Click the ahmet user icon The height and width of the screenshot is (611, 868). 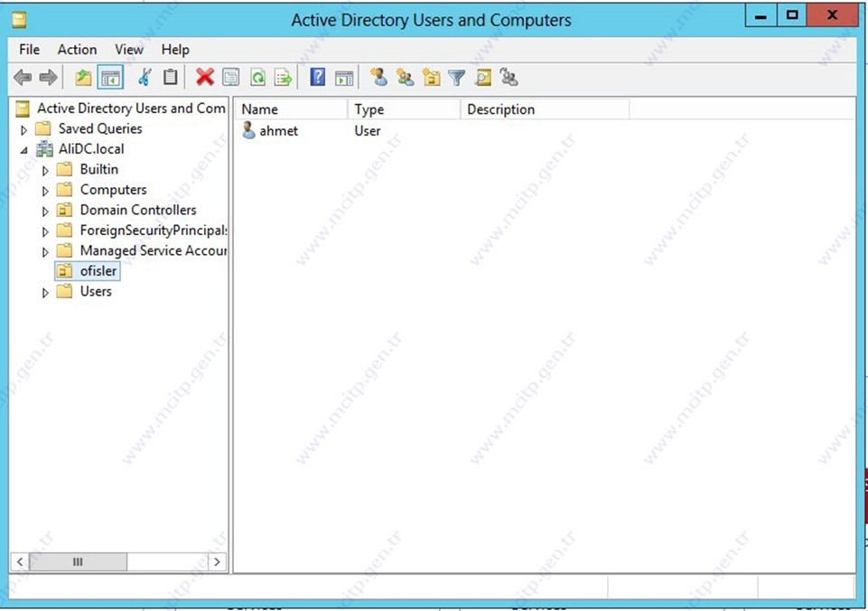[248, 131]
